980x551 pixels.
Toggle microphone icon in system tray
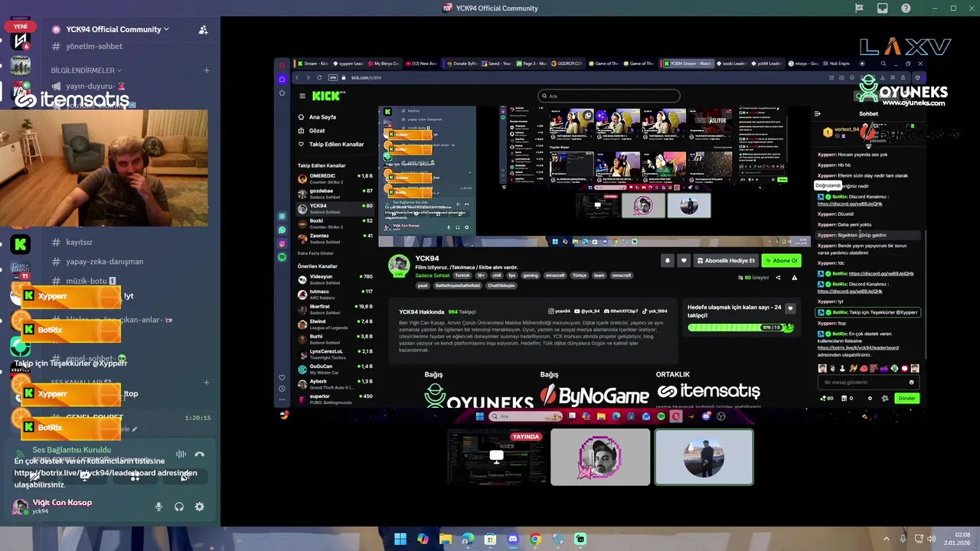click(903, 540)
